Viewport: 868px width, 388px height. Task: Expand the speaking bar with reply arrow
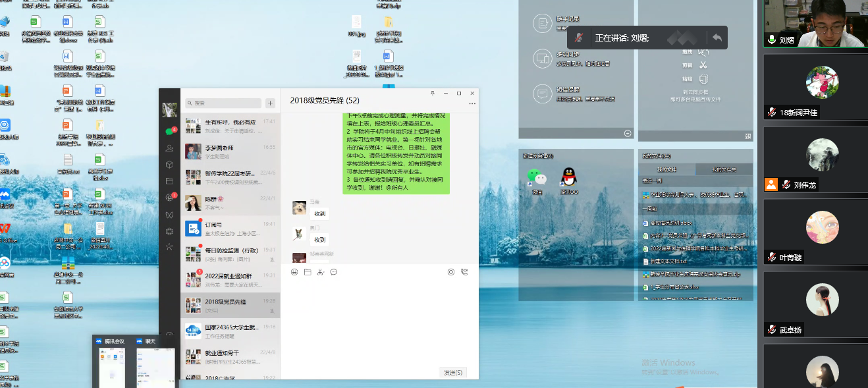click(x=717, y=38)
